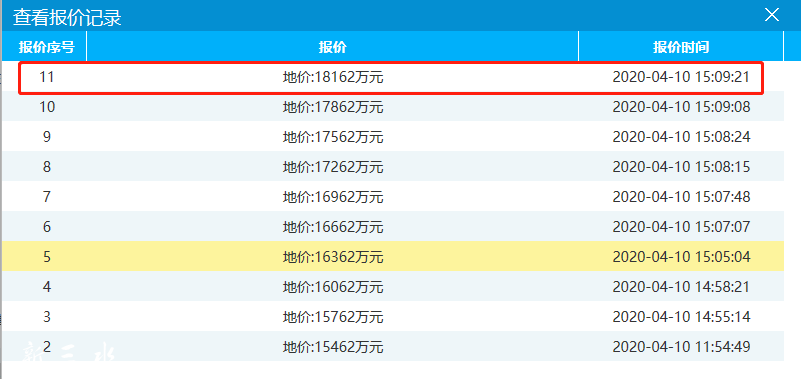Select the time 2020-04-10 11:54:49

click(681, 347)
